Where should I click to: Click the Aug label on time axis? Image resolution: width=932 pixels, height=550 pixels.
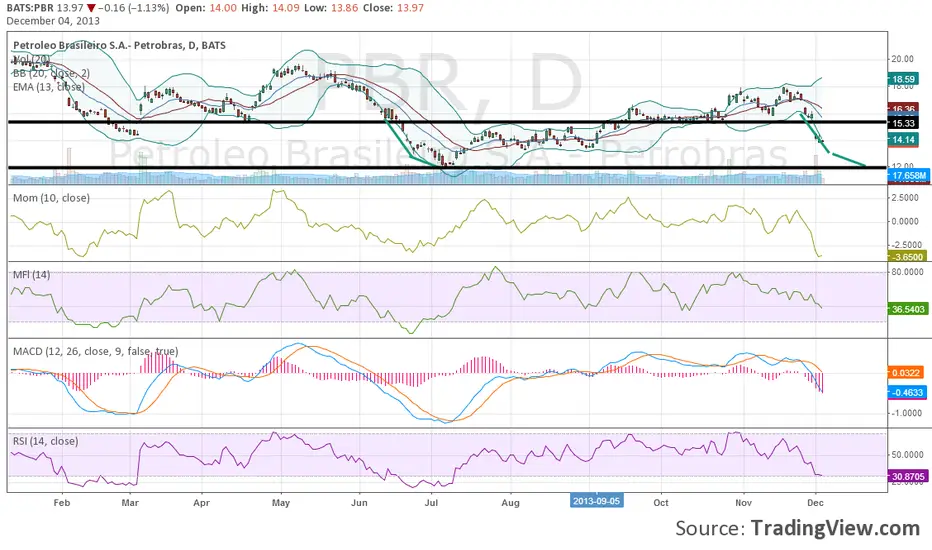click(510, 502)
